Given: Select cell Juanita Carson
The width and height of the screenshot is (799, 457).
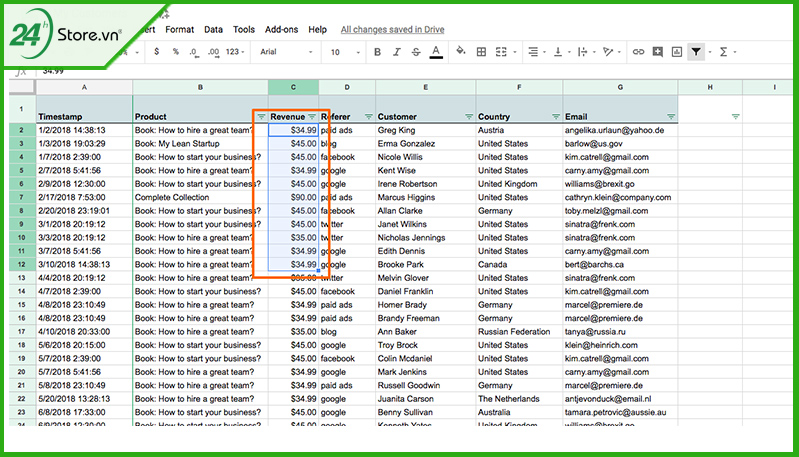Looking at the screenshot, I should [425, 399].
